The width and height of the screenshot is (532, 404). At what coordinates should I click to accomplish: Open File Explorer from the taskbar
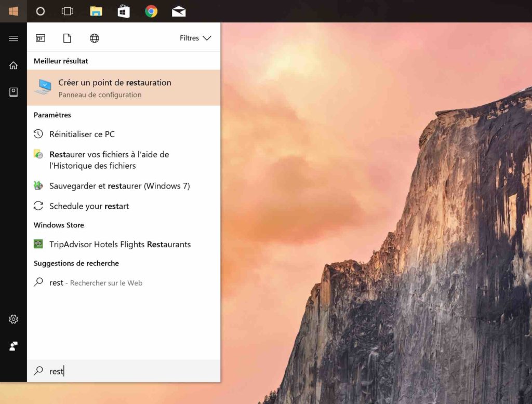point(96,10)
